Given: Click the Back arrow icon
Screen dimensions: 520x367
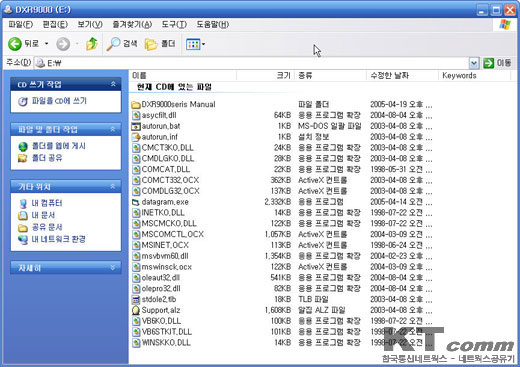Looking at the screenshot, I should 15,44.
